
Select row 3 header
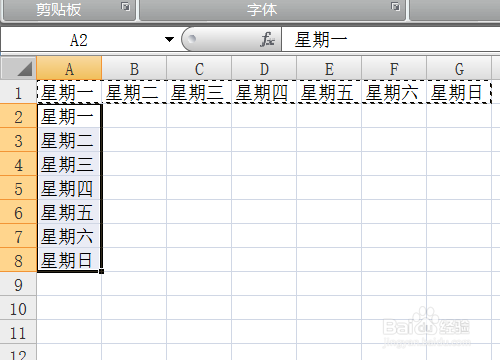[18, 140]
